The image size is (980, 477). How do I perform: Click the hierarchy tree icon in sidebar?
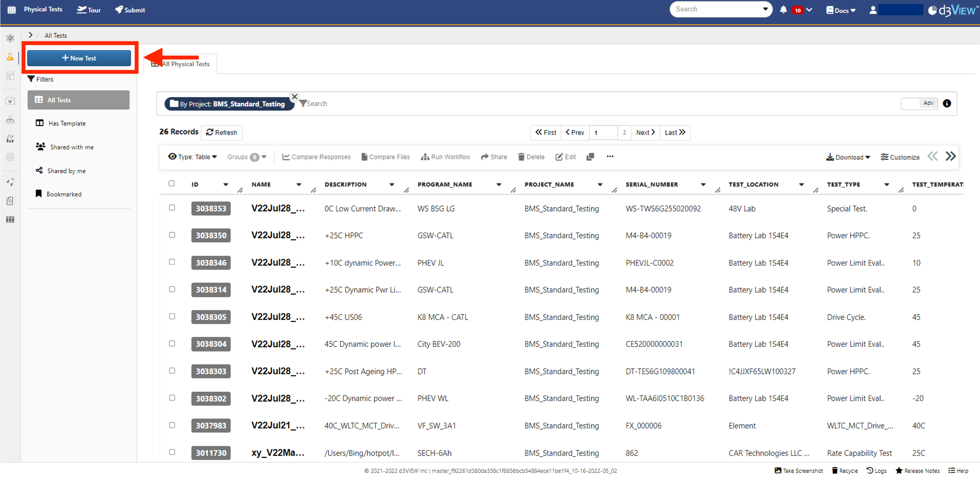(10, 120)
